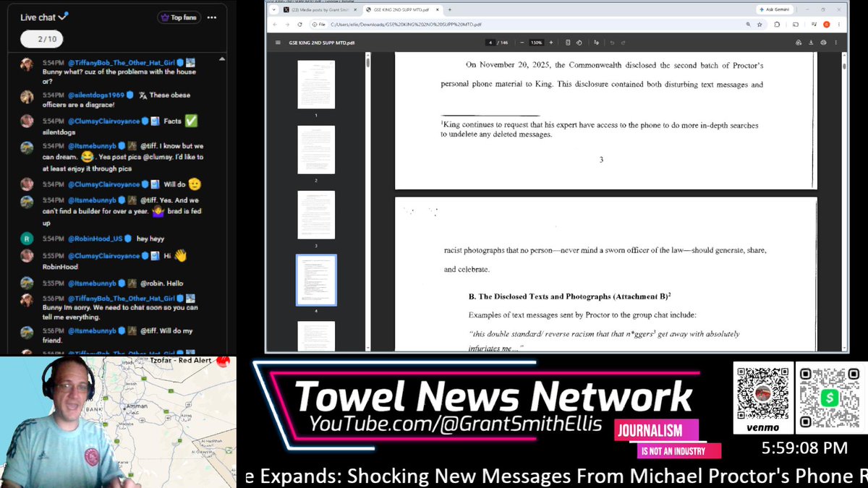The height and width of the screenshot is (488, 868).
Task: Rotate the PDF counterclockwise
Action: pyautogui.click(x=579, y=43)
